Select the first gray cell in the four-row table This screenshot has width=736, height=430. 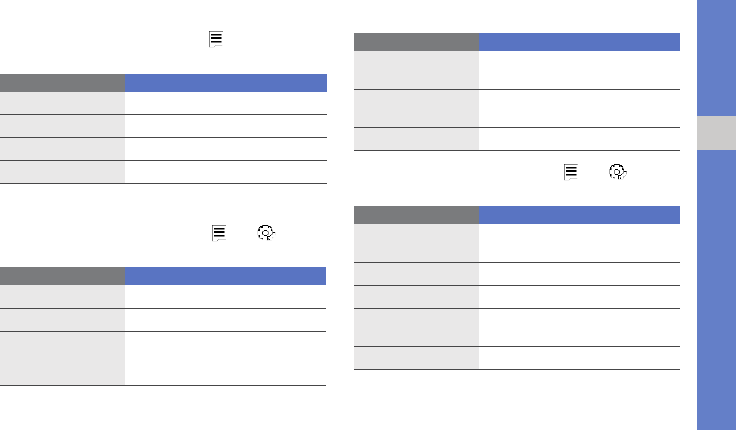click(x=62, y=103)
